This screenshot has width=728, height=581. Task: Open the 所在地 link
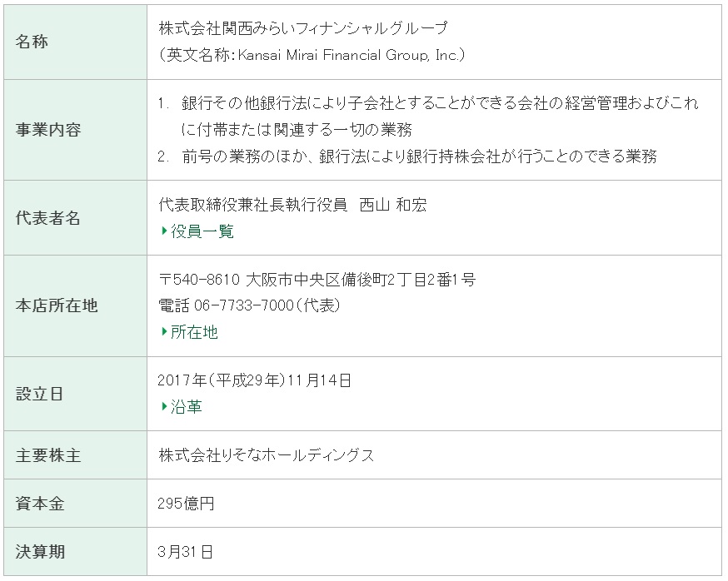(194, 332)
